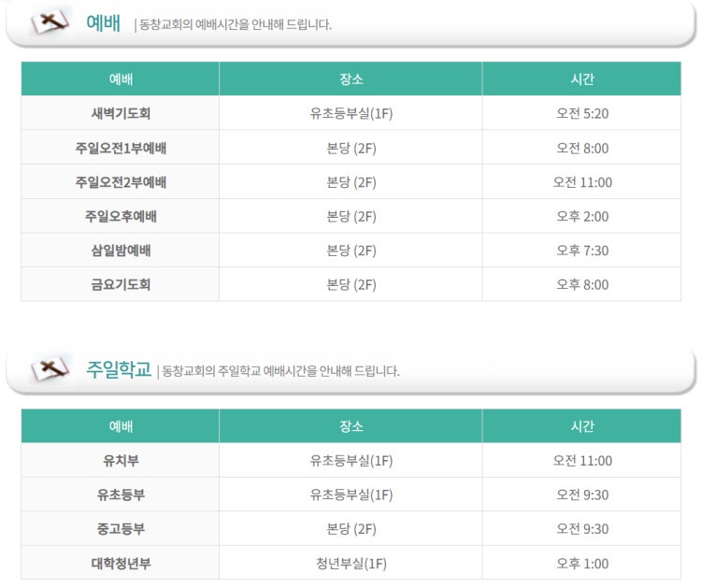Screen dimensions: 701x588
Task: Click the 오전 5:20 time cell
Action: 582,113
